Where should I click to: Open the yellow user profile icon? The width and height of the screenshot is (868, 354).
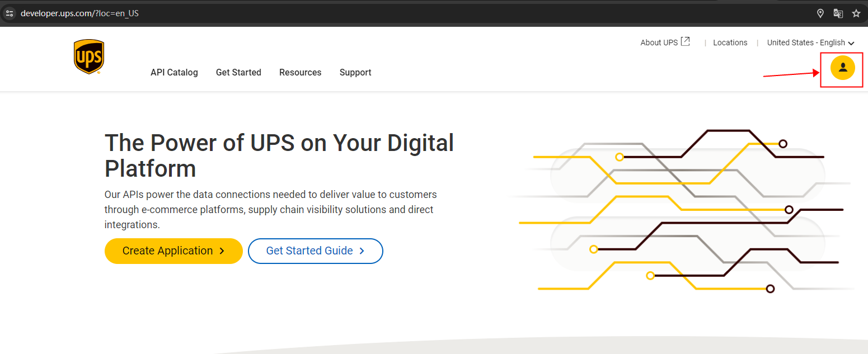[842, 68]
